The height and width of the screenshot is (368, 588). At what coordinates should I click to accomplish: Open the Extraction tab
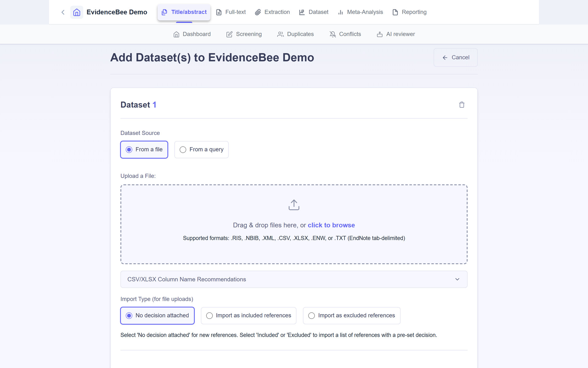(x=273, y=12)
